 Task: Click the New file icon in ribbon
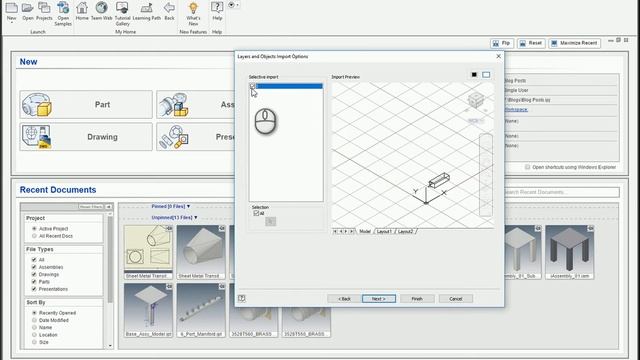click(x=11, y=8)
